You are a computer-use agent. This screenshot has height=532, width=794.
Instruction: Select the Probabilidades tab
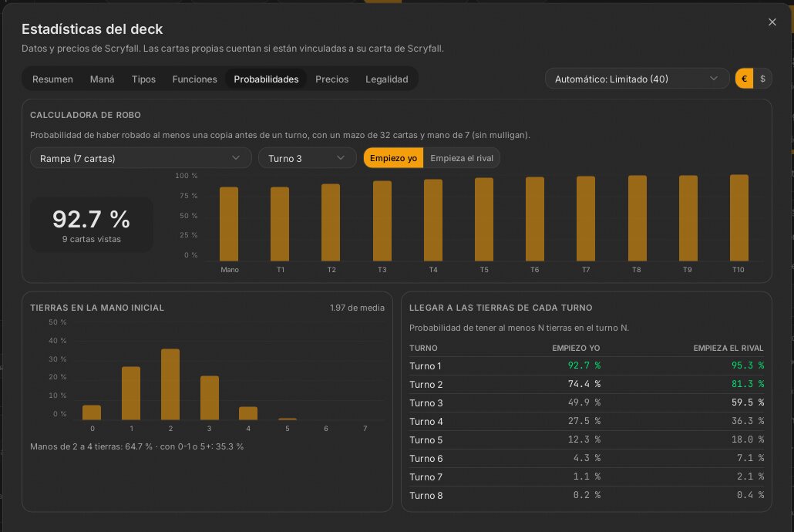click(x=266, y=79)
